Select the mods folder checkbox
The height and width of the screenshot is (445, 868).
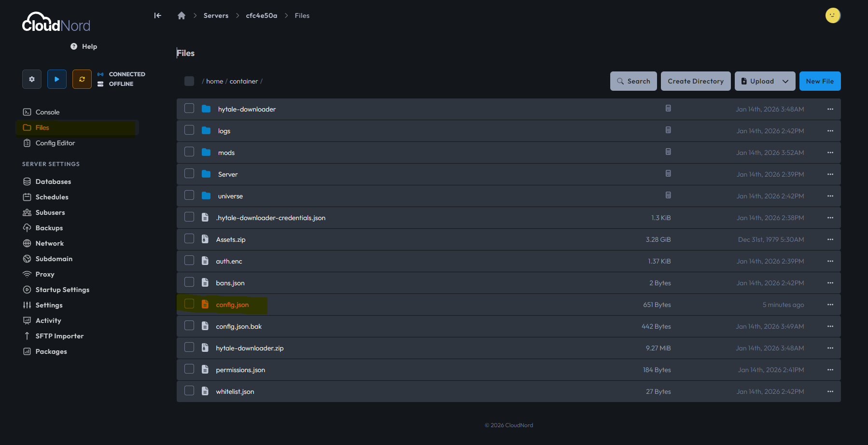coord(189,152)
